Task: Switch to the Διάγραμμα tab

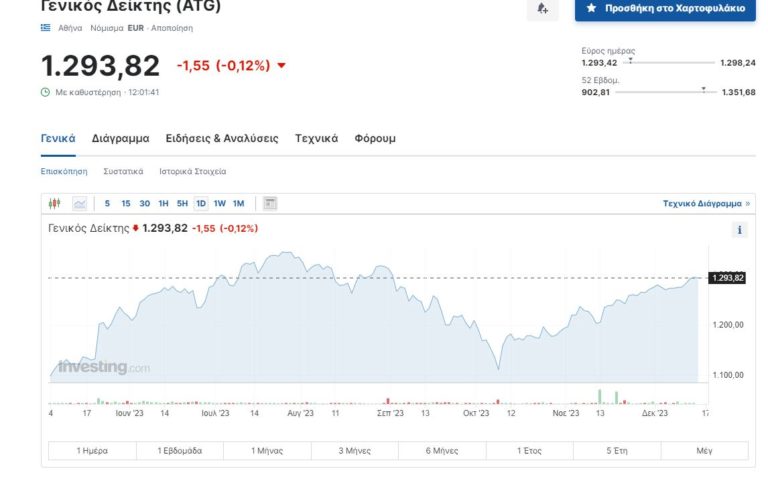Action: tap(120, 139)
